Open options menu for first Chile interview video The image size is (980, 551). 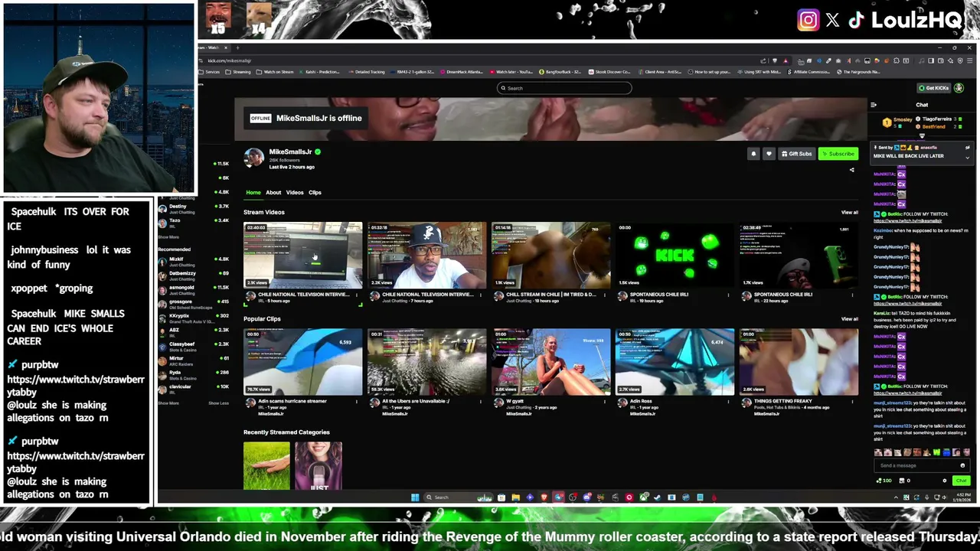pos(357,295)
